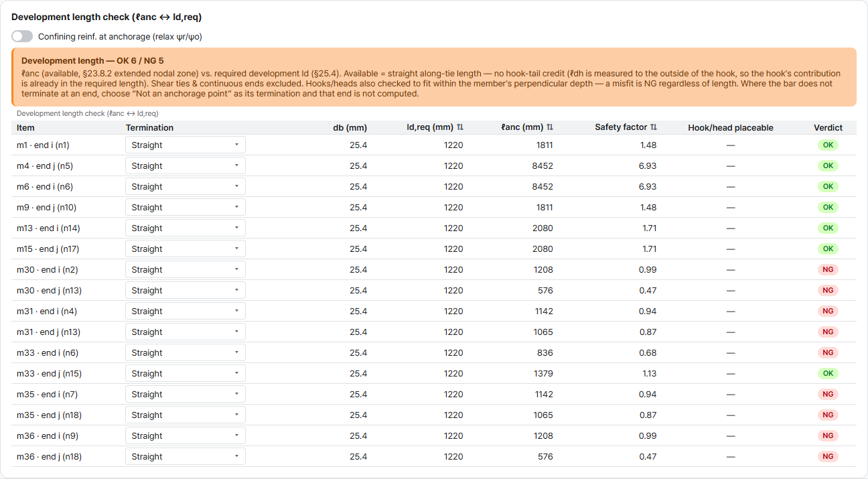
Task: Click the Item column header
Action: (25, 127)
